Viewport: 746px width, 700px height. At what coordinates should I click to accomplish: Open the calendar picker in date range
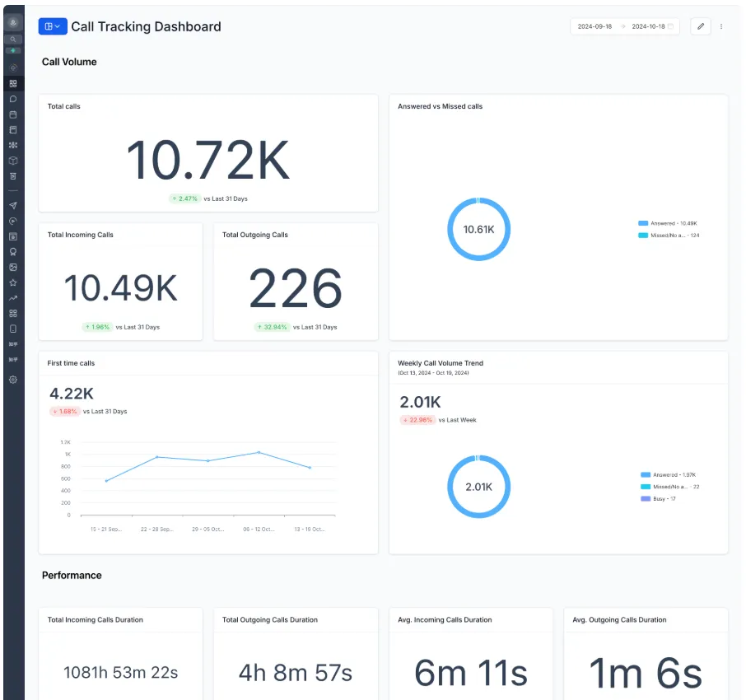point(671,26)
